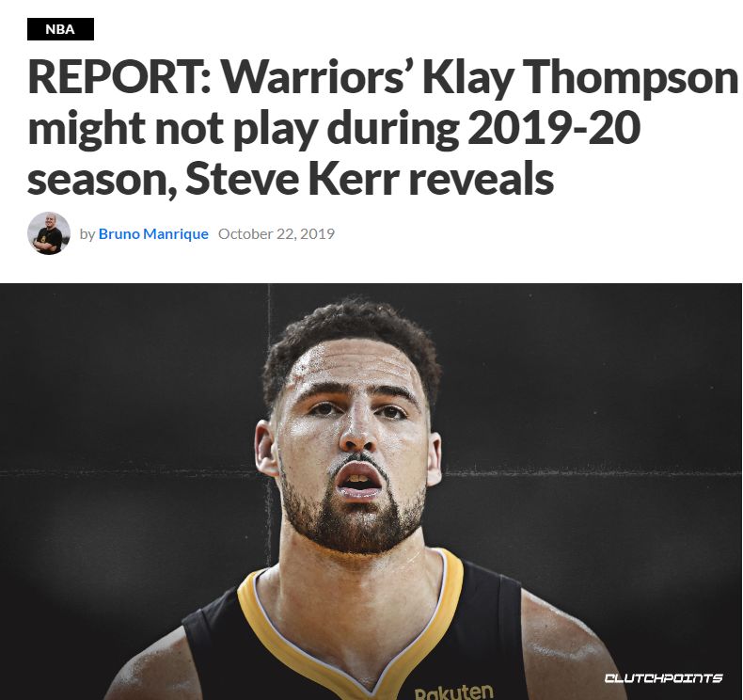Click "Steve Kerr reveals" in headline
The height and width of the screenshot is (700, 743).
click(369, 179)
